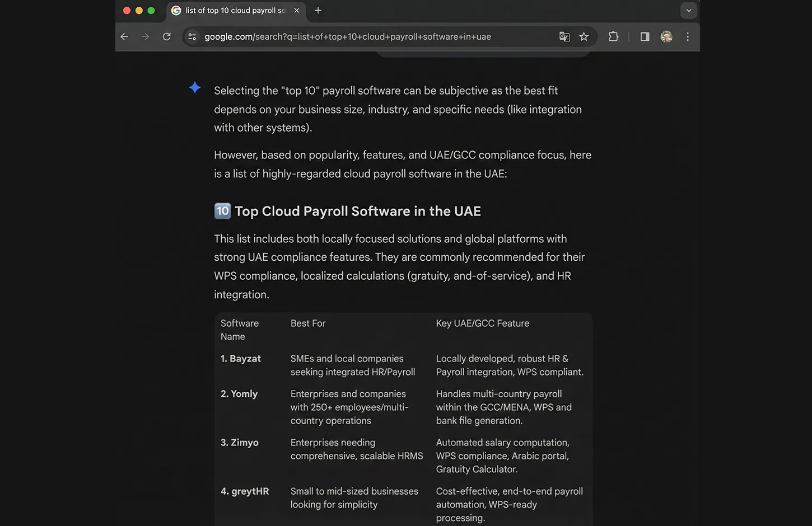Screen dimensions: 812x526
Task: Click Bayzat in the software table
Action: (x=245, y=359)
